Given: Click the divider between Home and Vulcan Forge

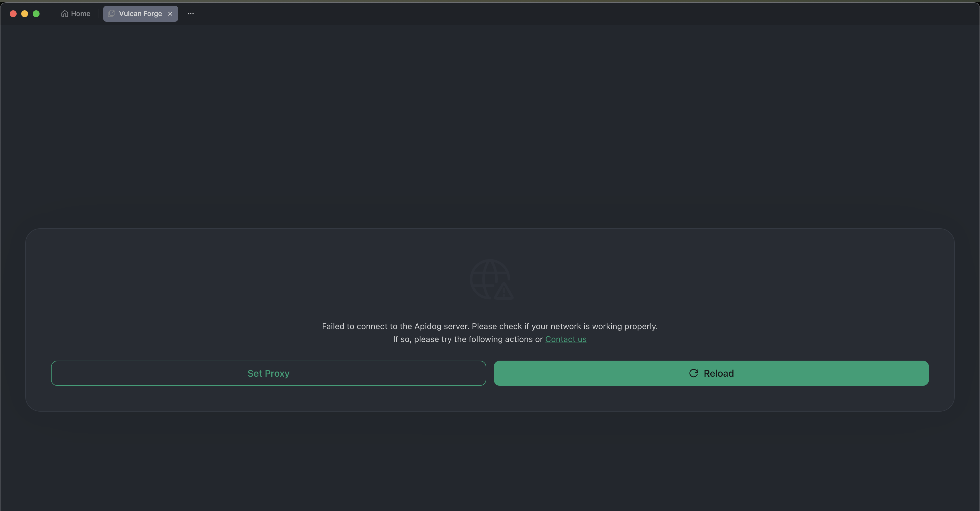Looking at the screenshot, I should 99,14.
